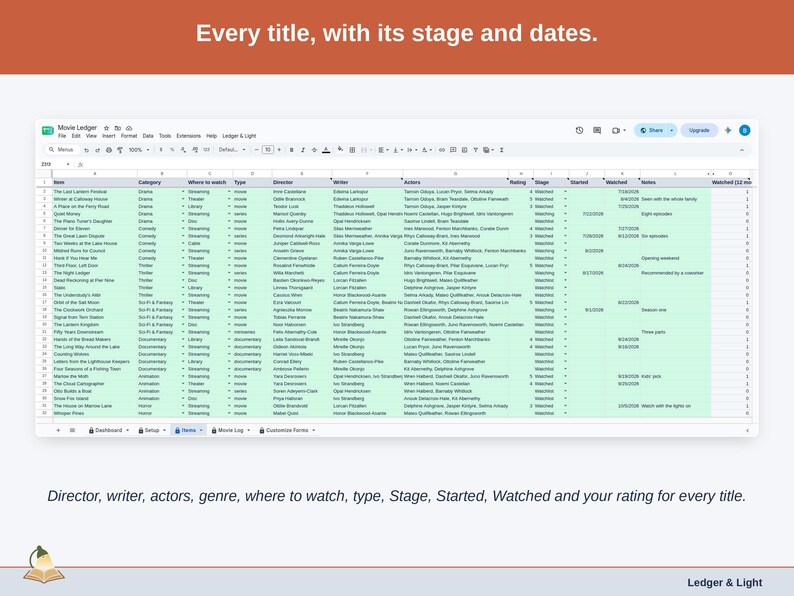This screenshot has height=596, width=794.
Task: Click the Functions sigma icon
Action: (501, 150)
